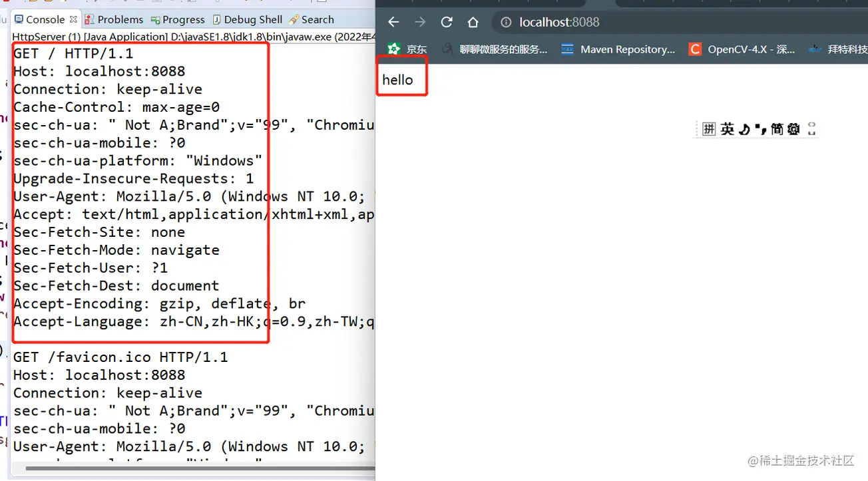Switch to the Problems tab
This screenshot has width=868, height=481.
[x=114, y=19]
